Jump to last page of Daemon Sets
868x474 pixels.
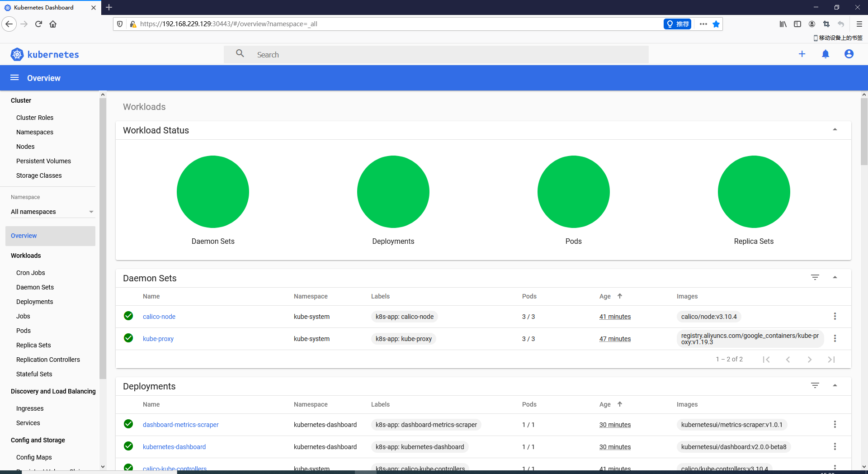point(831,360)
